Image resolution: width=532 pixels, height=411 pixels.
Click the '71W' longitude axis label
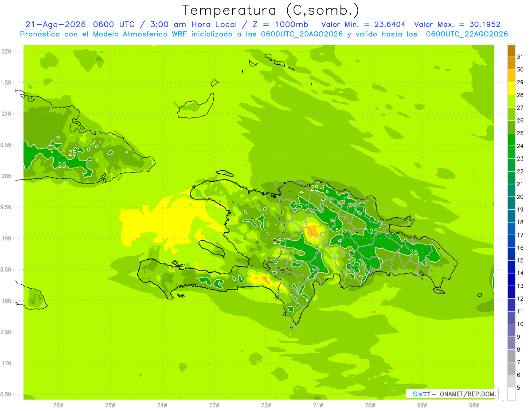point(318,405)
